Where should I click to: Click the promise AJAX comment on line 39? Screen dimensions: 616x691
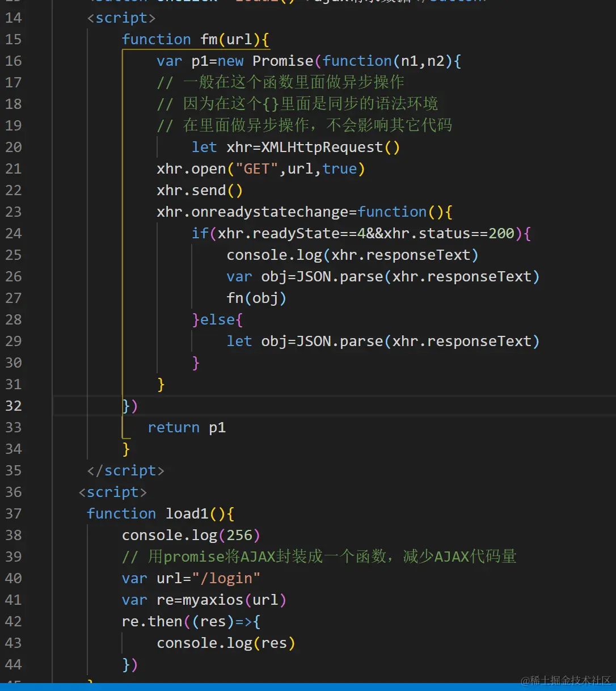pyautogui.click(x=319, y=557)
